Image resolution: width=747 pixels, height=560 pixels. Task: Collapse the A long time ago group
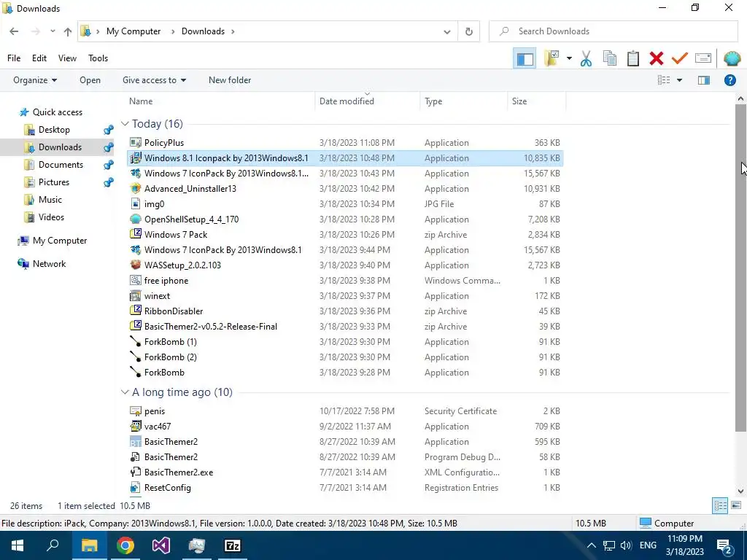125,392
